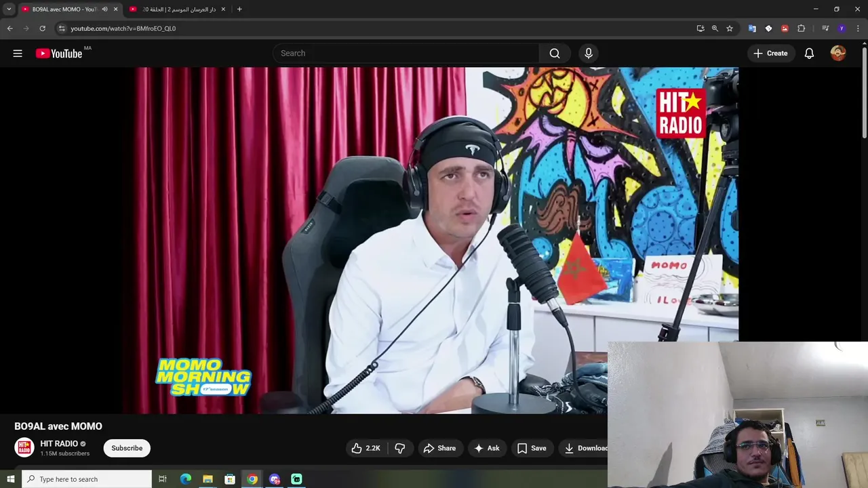The width and height of the screenshot is (868, 488).
Task: Dislike the BO9AL avec MOMO video
Action: coord(400,448)
